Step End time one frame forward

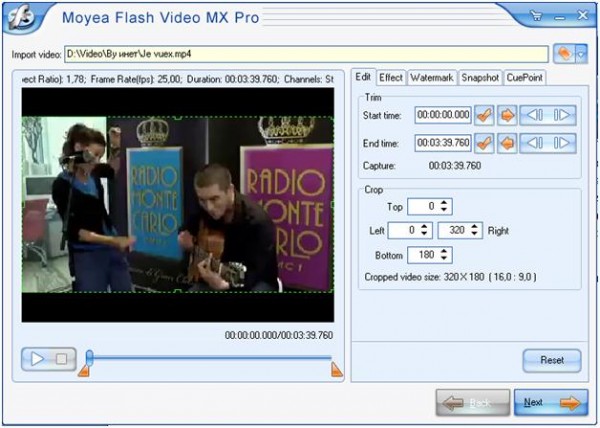(x=562, y=143)
